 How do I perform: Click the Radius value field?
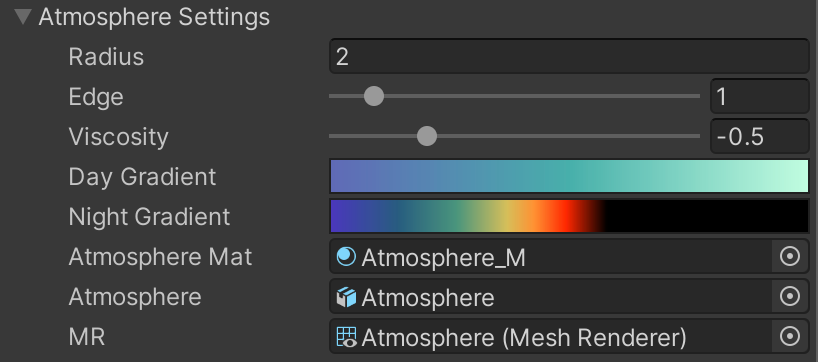coord(569,56)
